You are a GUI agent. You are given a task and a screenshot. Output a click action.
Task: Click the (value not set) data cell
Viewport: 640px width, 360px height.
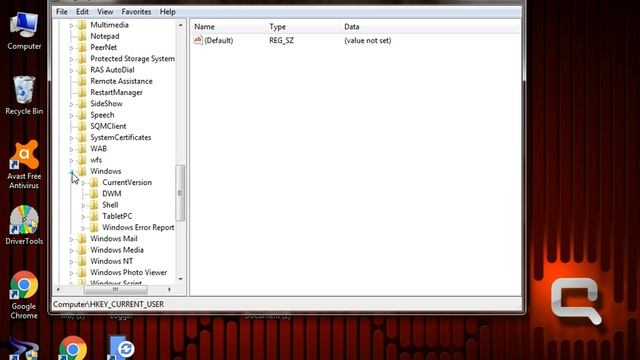click(367, 40)
